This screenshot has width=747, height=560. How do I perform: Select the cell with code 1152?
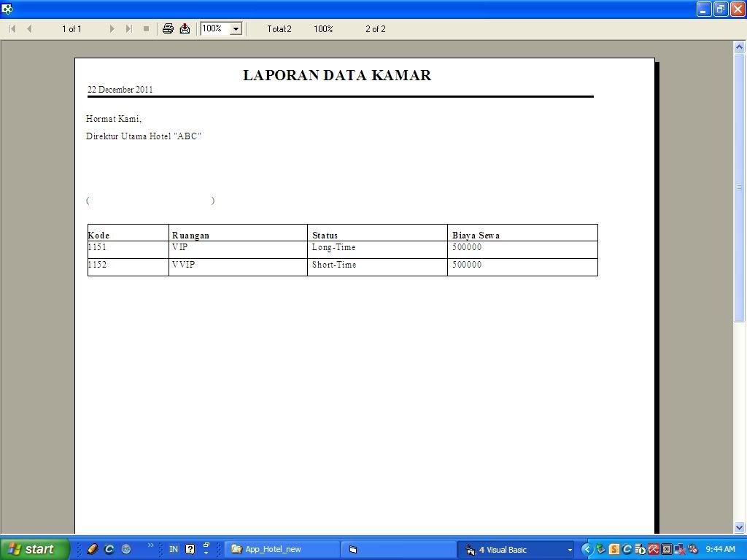(128, 265)
